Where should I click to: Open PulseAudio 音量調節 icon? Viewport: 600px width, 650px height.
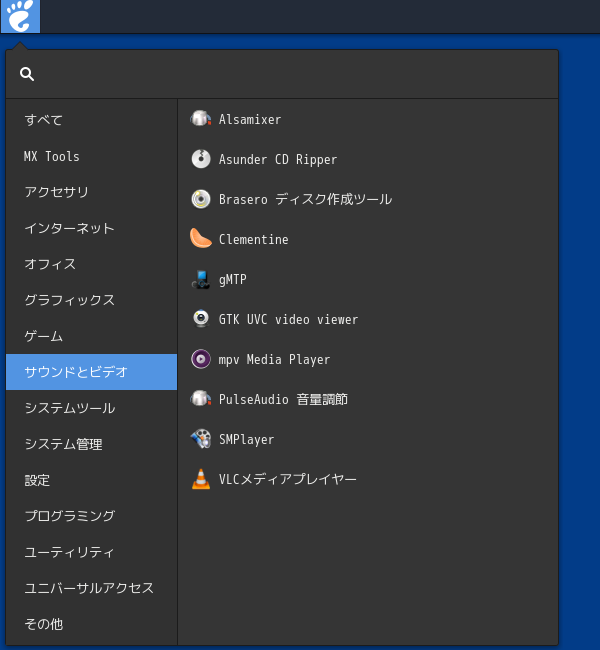pyautogui.click(x=201, y=399)
